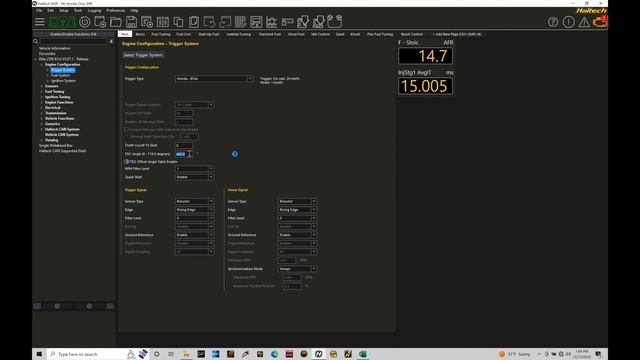Select Vehicle Information in the tree

point(55,48)
